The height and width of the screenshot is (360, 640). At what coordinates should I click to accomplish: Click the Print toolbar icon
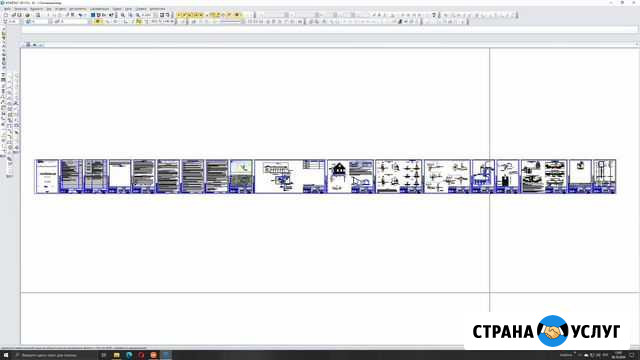click(x=27, y=15)
